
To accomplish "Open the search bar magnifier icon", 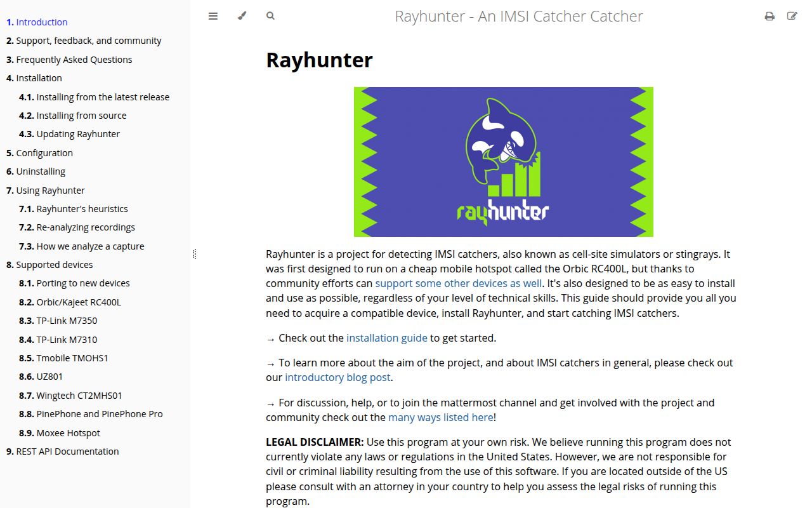I will [x=270, y=16].
